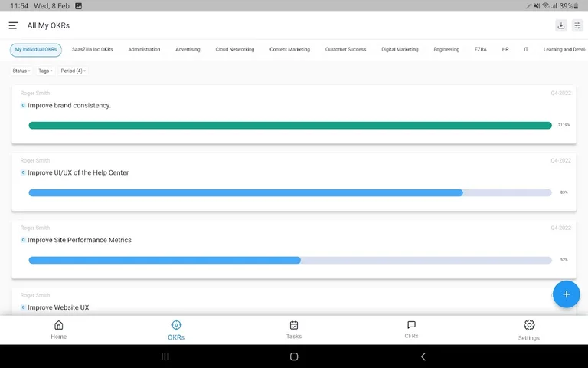Click Q4-2022 label on brand consistency card
The width and height of the screenshot is (588, 368).
point(560,93)
